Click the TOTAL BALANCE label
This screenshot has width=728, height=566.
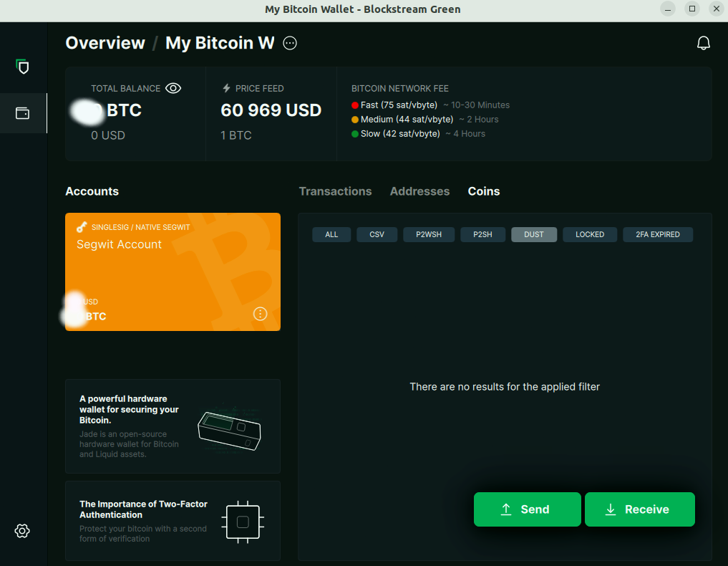125,89
